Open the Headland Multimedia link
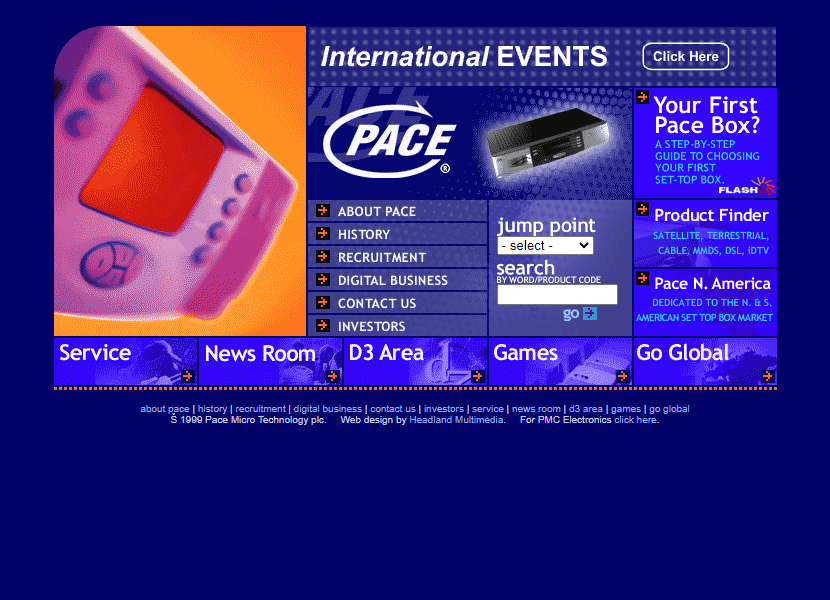The image size is (830, 600). (x=456, y=420)
